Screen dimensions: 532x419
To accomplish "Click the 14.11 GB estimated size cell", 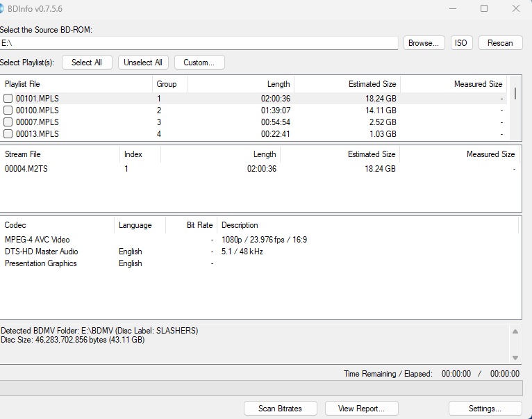I will coord(381,110).
